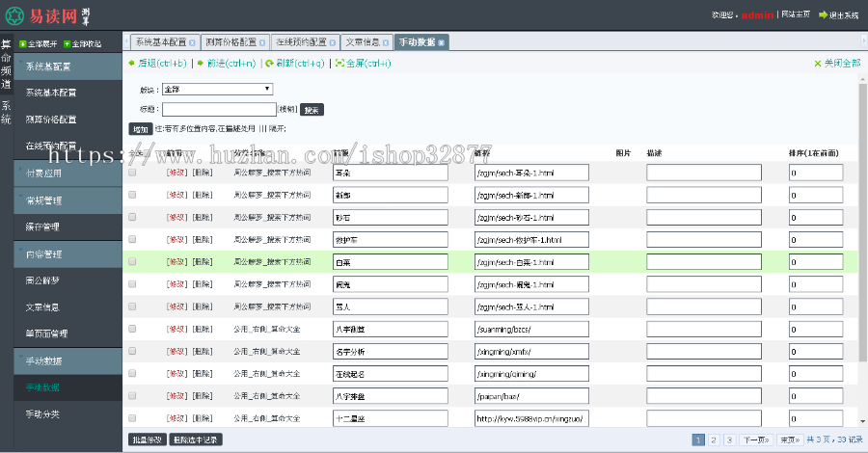Click the 全屏 fullscreen toolbar icon
The image size is (868, 453).
[339, 64]
